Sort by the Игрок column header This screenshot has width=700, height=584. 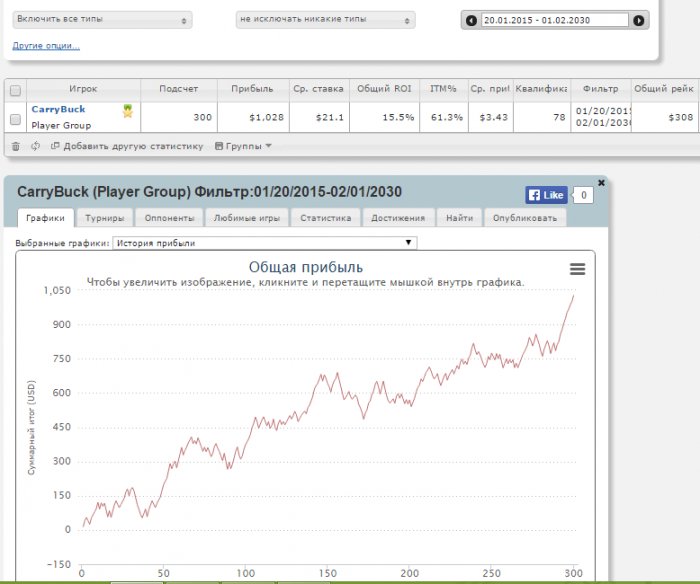[x=83, y=89]
